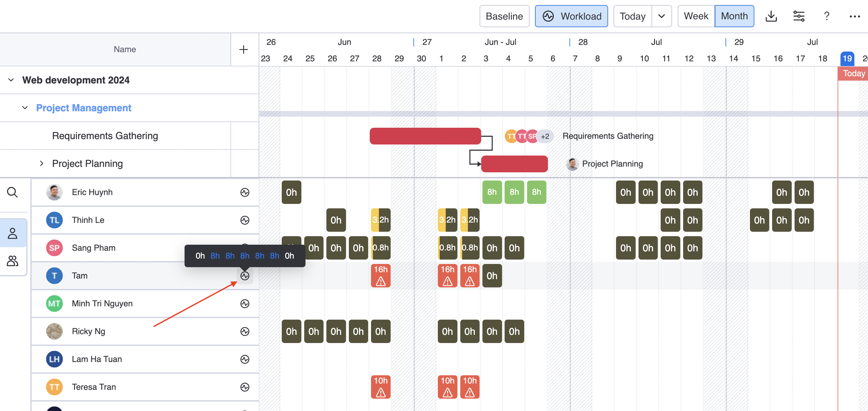Click the Baseline button
The height and width of the screenshot is (411, 868).
[504, 16]
